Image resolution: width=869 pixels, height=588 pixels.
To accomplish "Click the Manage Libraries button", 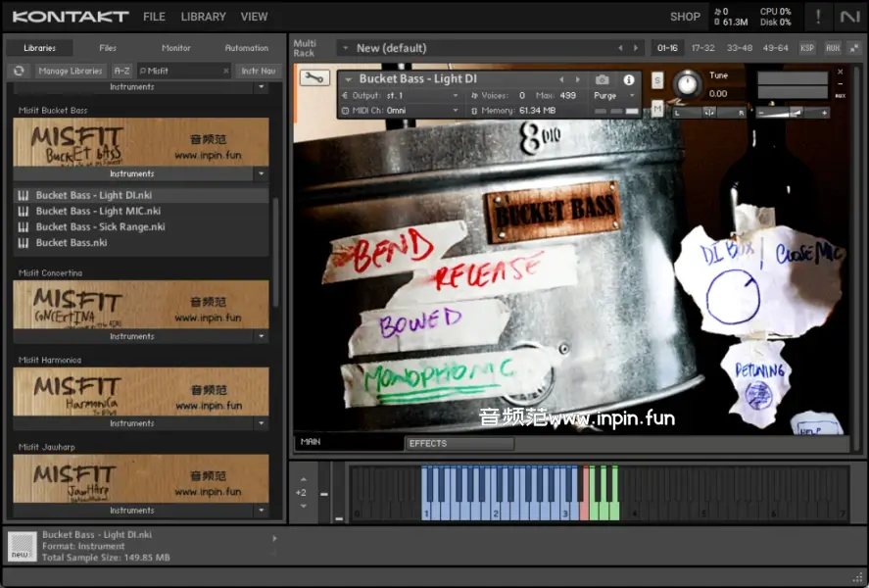I will (71, 71).
